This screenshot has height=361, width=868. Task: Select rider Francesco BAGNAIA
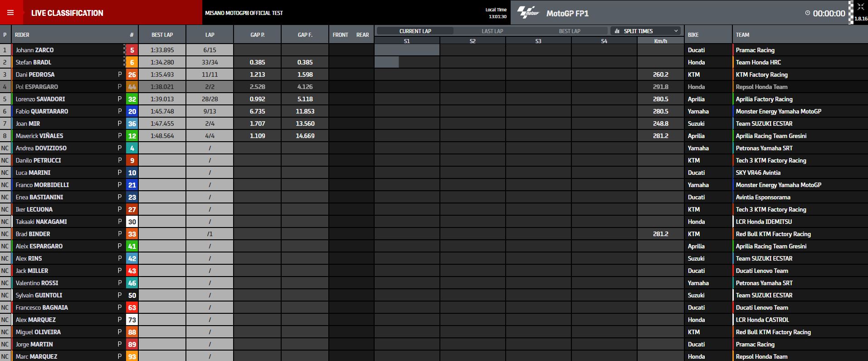[x=42, y=307]
